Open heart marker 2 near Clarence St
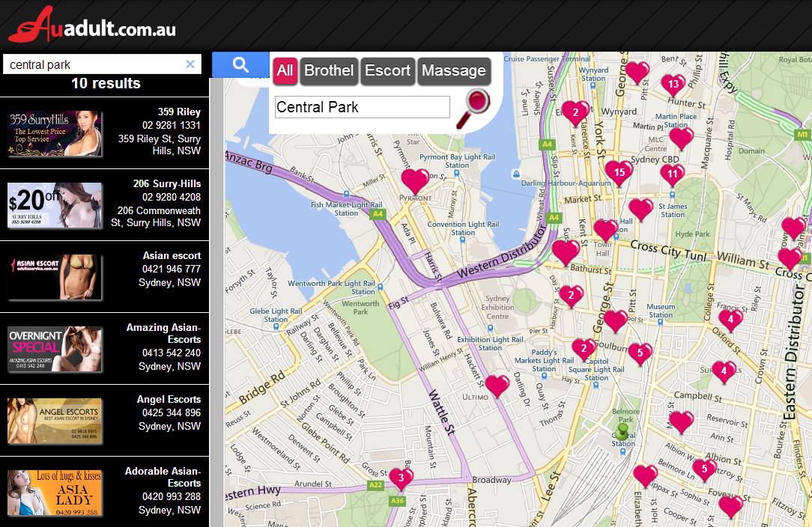Screen dimensions: 812x527 pos(575,113)
